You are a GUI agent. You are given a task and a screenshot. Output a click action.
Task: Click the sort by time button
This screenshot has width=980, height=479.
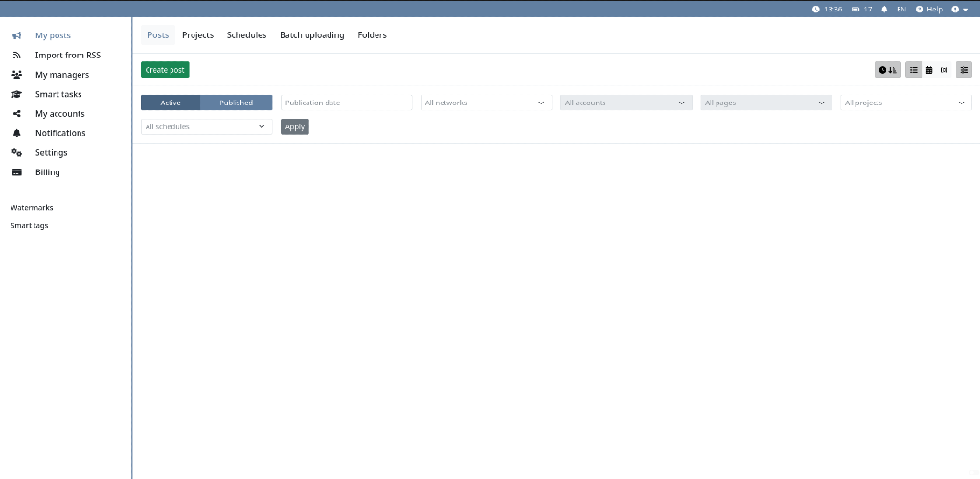point(887,70)
